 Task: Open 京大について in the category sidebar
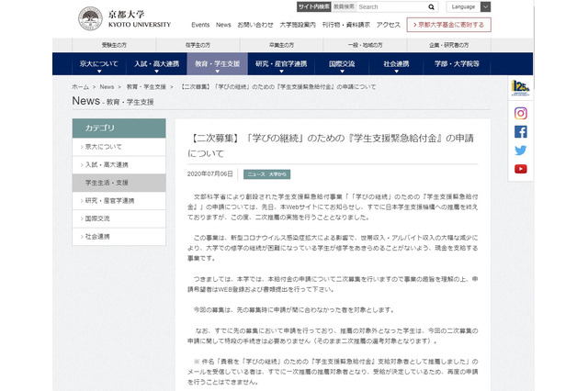(119, 147)
